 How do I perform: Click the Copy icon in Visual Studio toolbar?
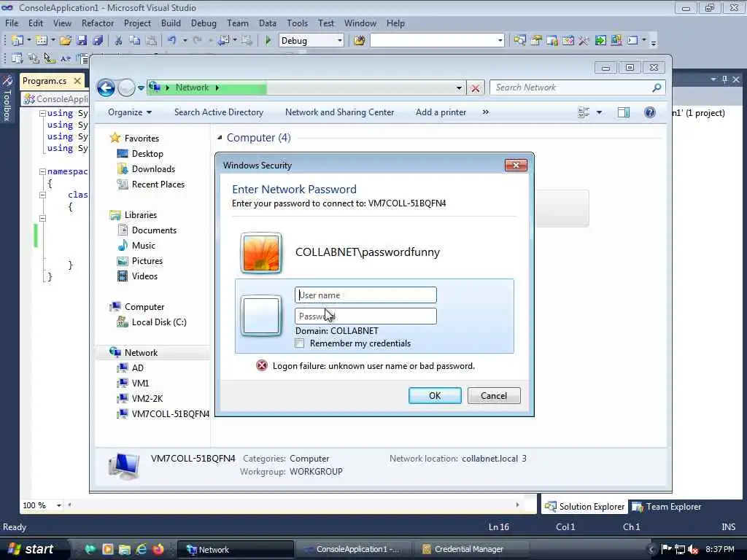[x=135, y=41]
